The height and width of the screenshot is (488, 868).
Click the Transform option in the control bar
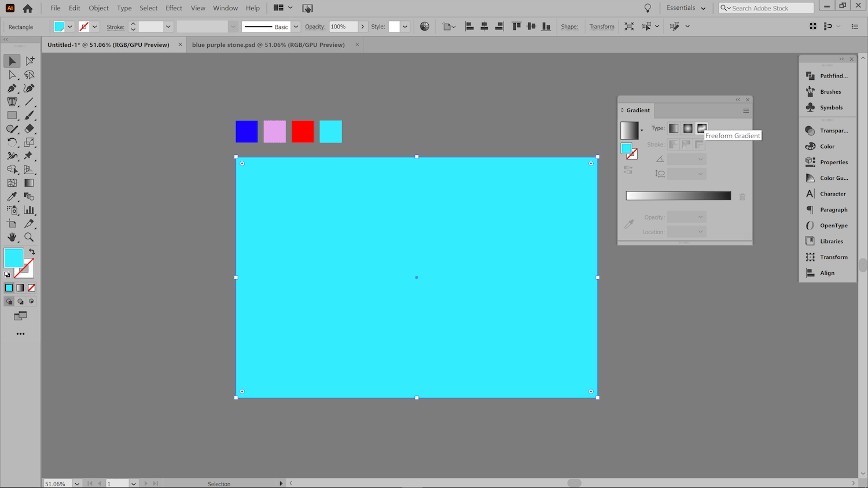pos(601,26)
